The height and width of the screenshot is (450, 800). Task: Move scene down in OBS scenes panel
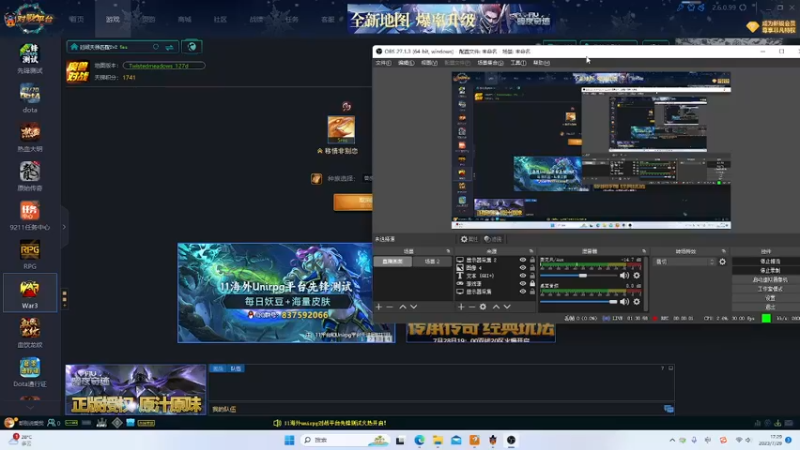coord(414,307)
